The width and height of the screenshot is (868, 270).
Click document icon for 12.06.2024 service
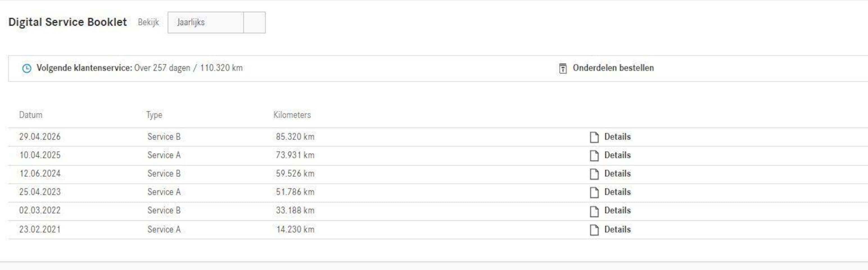[x=594, y=174]
